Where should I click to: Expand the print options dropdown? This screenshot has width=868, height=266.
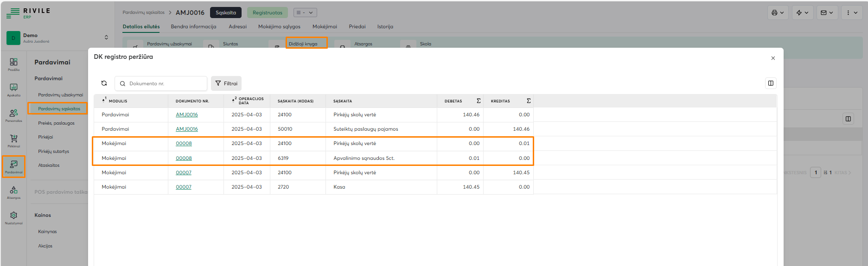pyautogui.click(x=778, y=13)
